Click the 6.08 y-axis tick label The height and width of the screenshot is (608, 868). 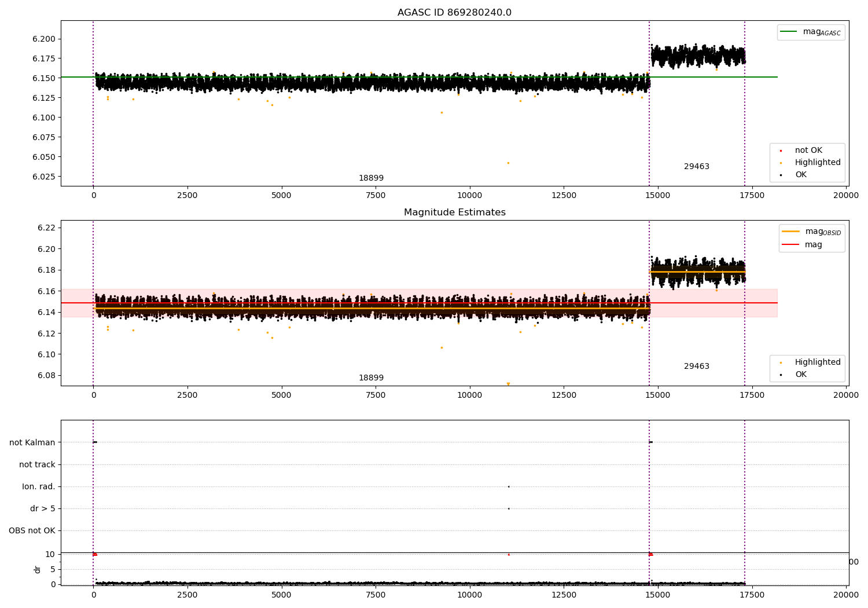(46, 376)
